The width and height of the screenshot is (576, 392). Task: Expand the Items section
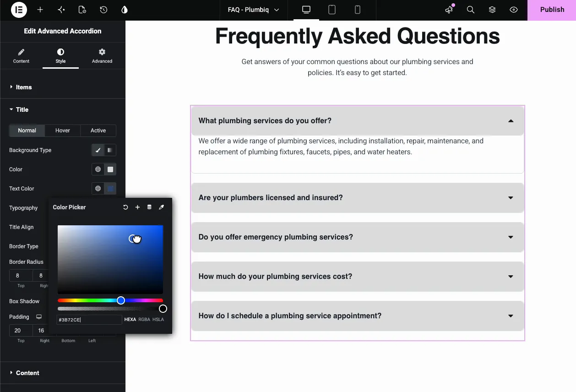(x=63, y=87)
